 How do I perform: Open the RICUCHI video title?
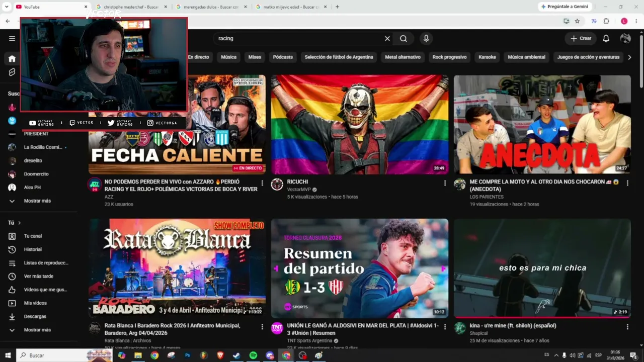click(x=297, y=182)
